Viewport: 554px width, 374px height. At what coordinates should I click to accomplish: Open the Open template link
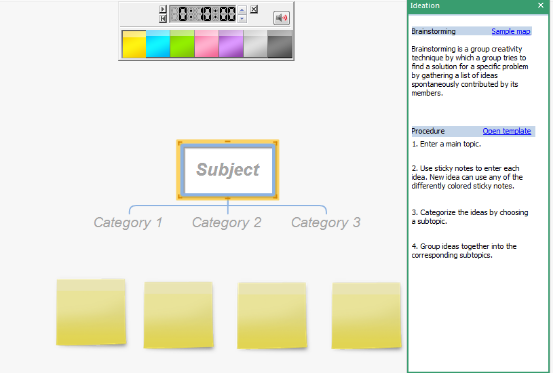[507, 131]
